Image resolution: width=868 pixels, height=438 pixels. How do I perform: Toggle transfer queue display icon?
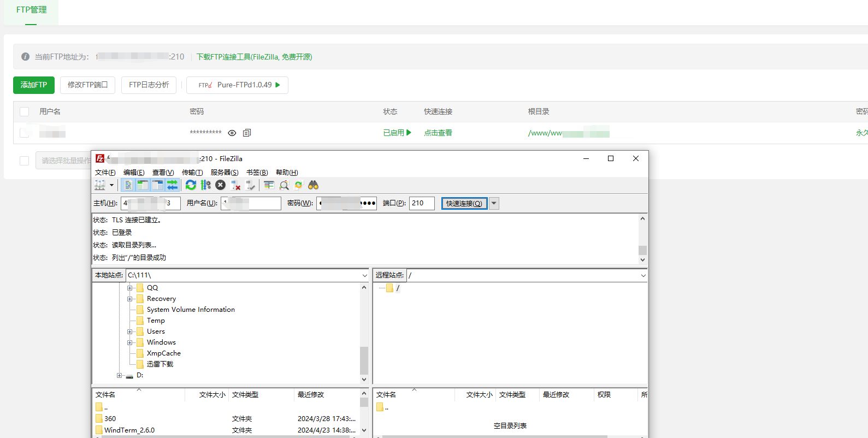(172, 185)
